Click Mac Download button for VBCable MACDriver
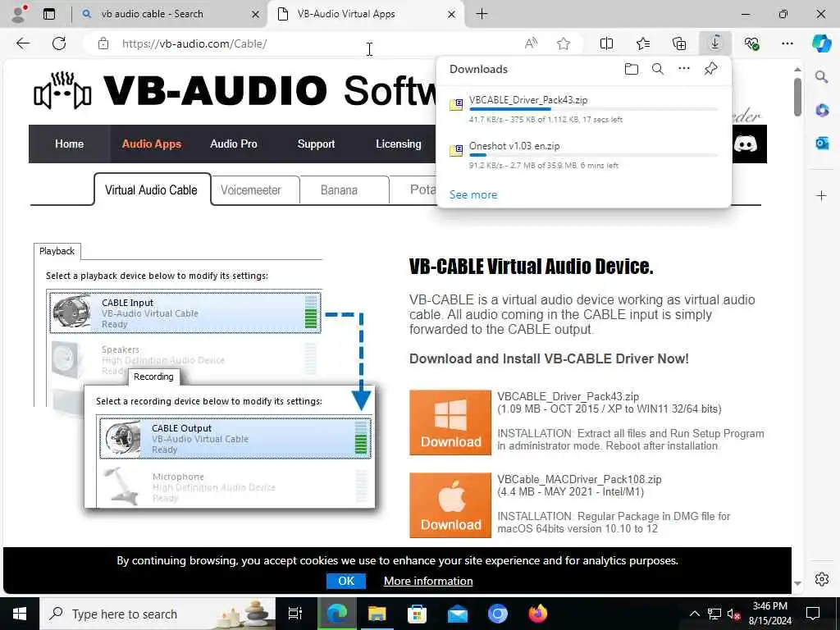840x630 pixels. coord(450,505)
